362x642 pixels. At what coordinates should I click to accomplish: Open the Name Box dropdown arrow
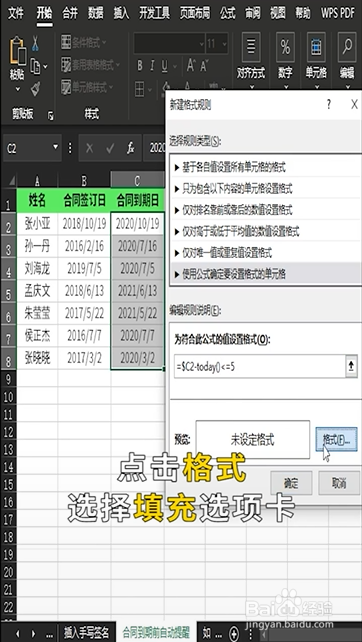(56, 148)
